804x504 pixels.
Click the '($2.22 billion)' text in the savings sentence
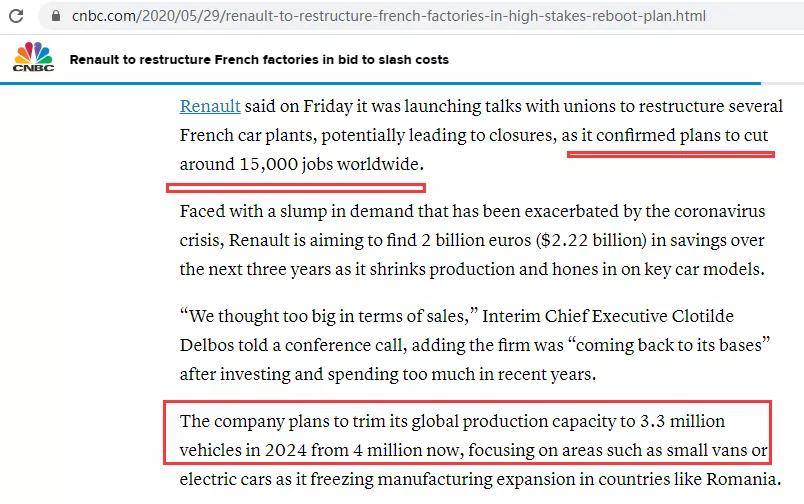coord(591,240)
